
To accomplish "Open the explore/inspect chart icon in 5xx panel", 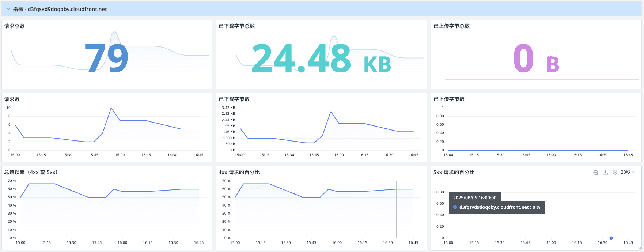I will click(595, 173).
